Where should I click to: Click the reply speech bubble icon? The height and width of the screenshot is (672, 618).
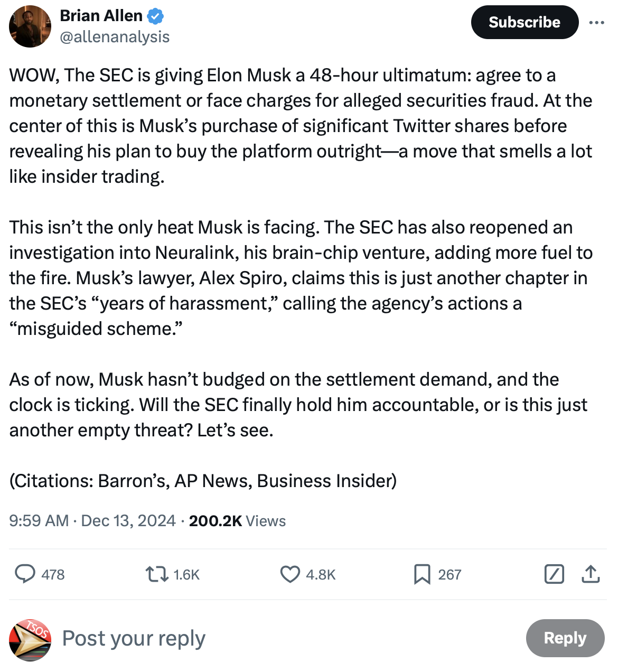point(25,574)
